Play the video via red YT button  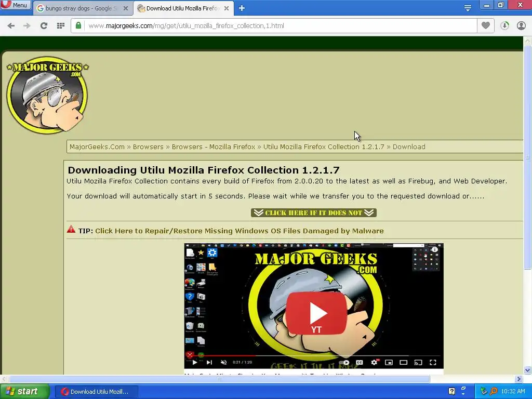(317, 313)
